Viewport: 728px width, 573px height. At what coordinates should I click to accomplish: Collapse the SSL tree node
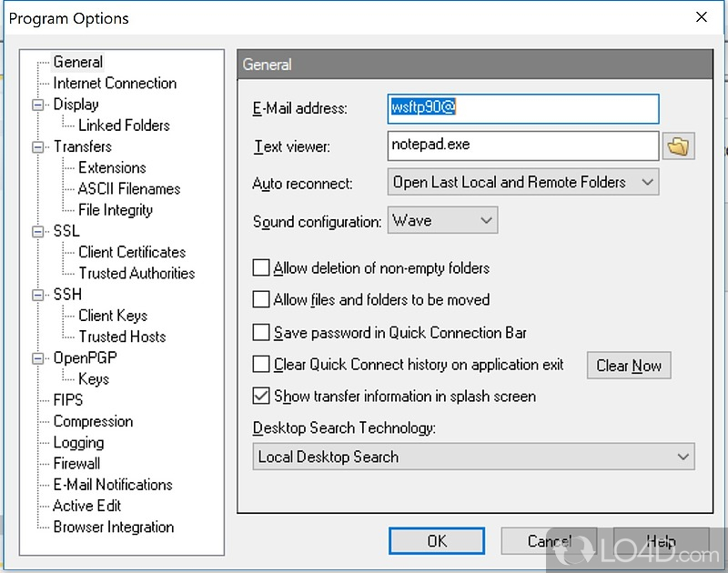click(38, 231)
